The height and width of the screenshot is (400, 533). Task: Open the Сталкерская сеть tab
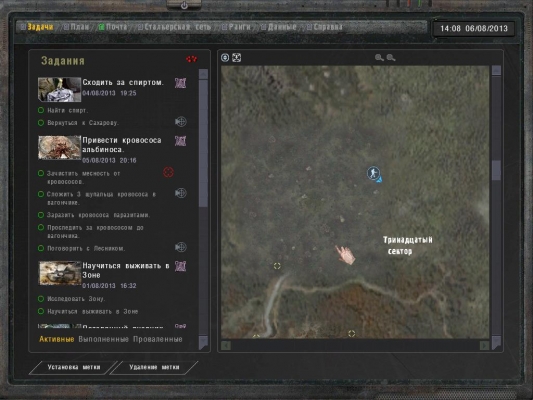177,27
